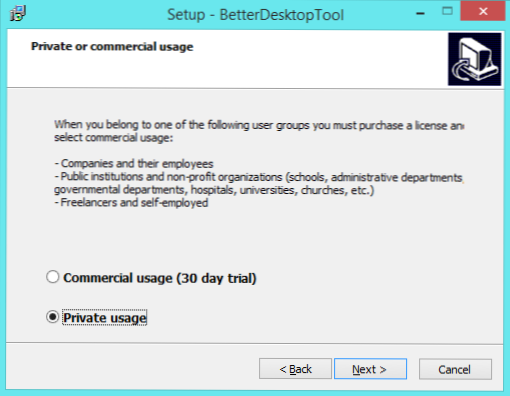
Task: Select the Private usage radio circle
Action: point(53,317)
